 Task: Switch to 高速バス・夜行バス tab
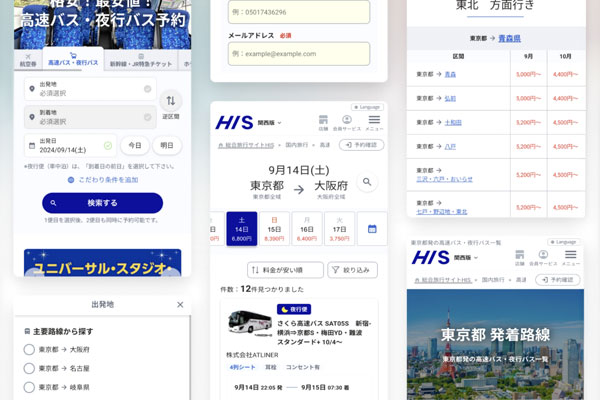tap(73, 59)
